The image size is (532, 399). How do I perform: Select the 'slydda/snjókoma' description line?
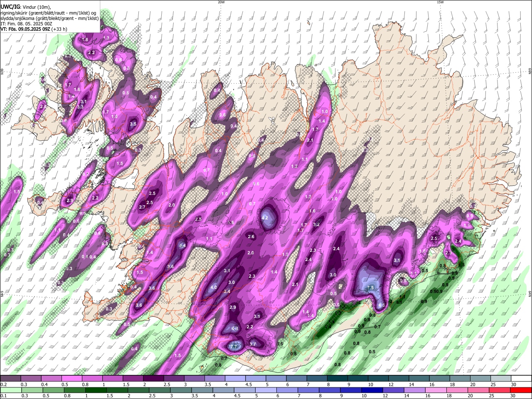[50, 18]
